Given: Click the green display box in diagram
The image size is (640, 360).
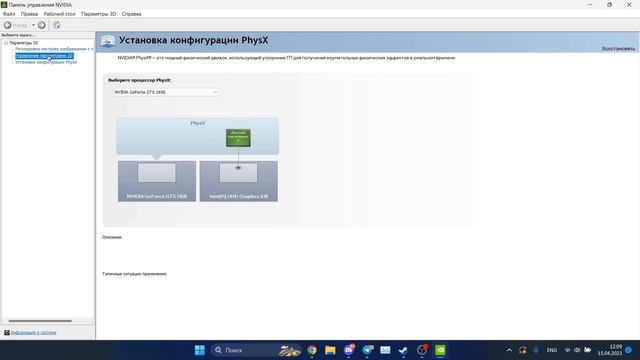Looking at the screenshot, I should [238, 138].
